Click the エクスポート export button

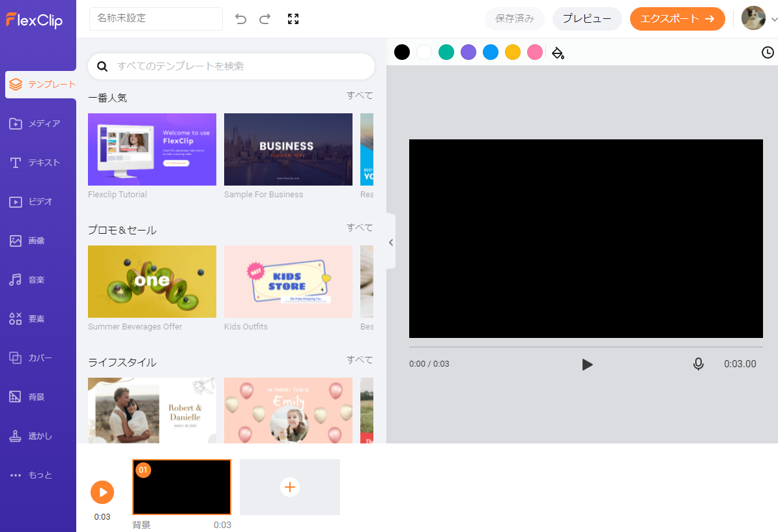(x=677, y=19)
